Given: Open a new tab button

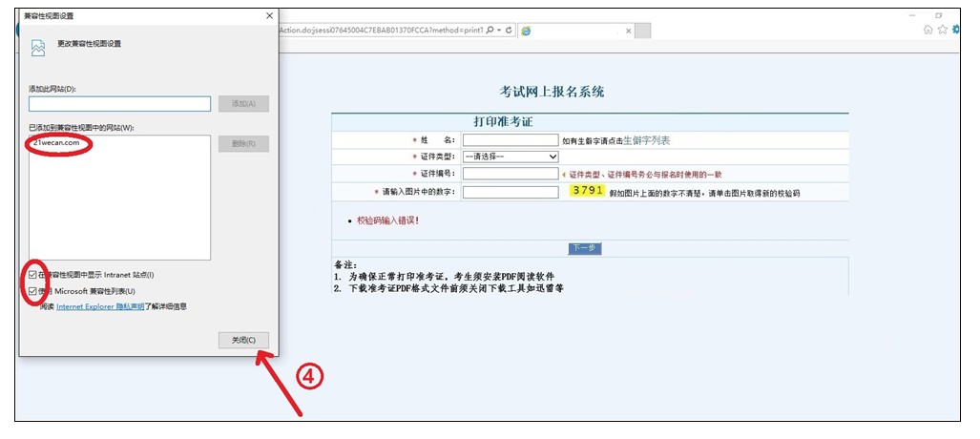Looking at the screenshot, I should click(x=643, y=31).
